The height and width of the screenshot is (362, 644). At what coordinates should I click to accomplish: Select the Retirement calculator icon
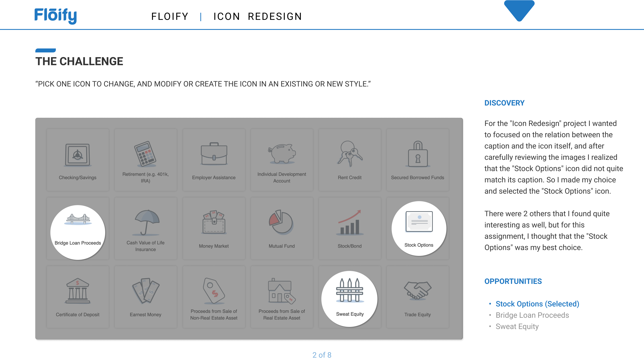(145, 154)
